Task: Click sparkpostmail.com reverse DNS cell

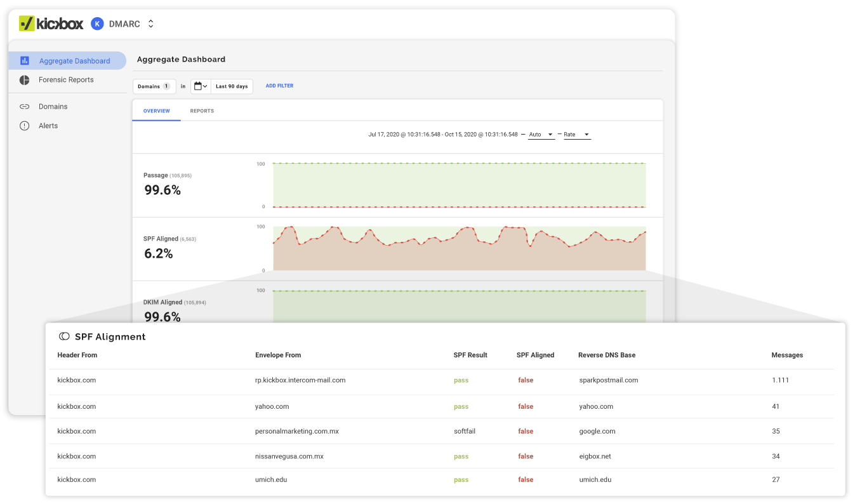Action: pyautogui.click(x=609, y=380)
